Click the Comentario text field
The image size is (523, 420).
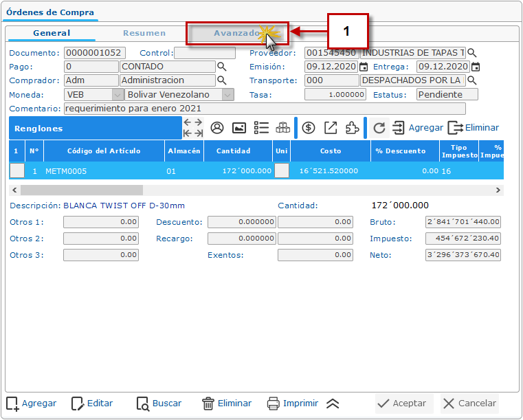coord(264,109)
